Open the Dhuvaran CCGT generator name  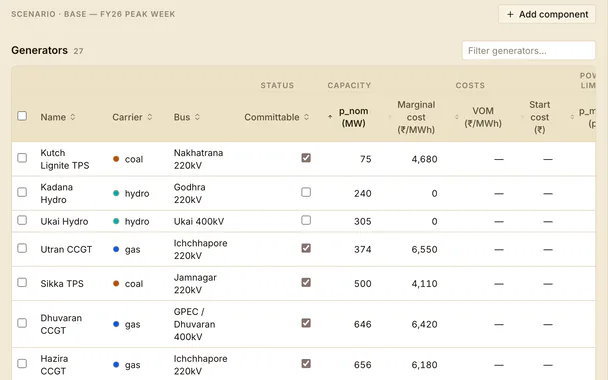[x=61, y=324]
